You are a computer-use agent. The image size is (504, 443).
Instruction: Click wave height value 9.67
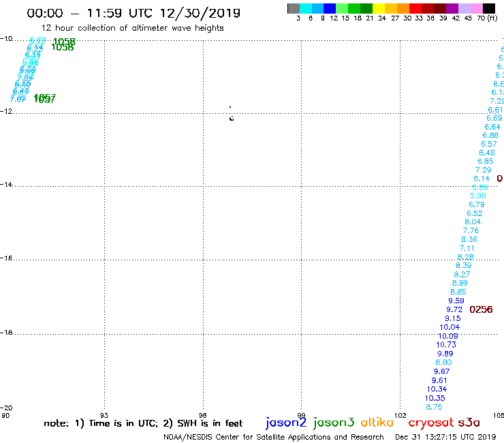coord(441,371)
